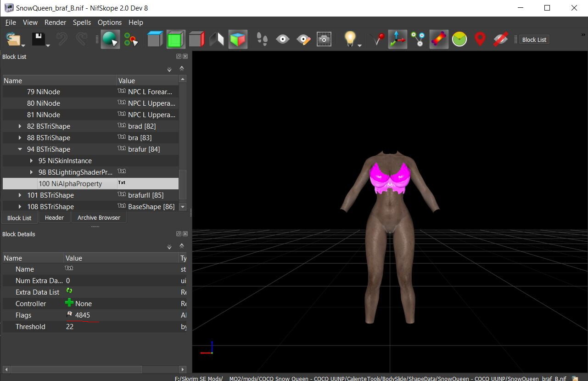This screenshot has height=381, width=588.
Task: Expand toolbar overflow chevron at right
Action: tap(583, 34)
